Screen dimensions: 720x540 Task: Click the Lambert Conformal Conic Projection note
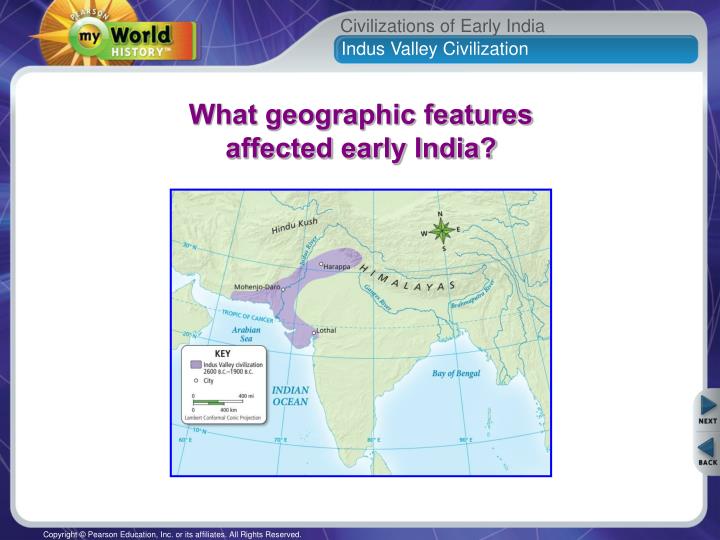click(223, 418)
